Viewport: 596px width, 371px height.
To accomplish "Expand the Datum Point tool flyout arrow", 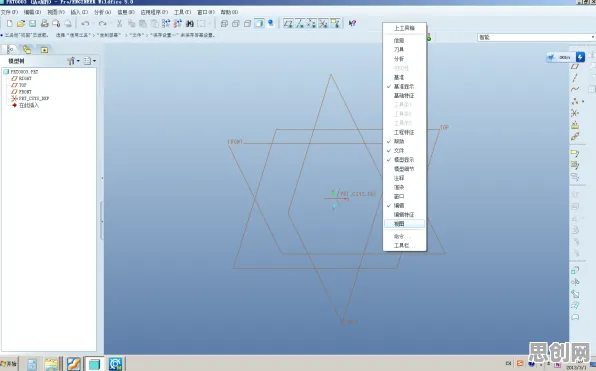I will pos(583,101).
